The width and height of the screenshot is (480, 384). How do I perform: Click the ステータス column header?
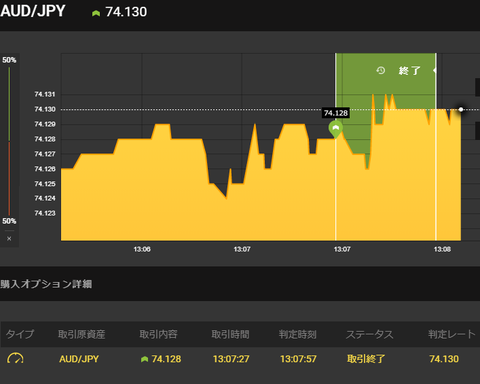[369, 334]
